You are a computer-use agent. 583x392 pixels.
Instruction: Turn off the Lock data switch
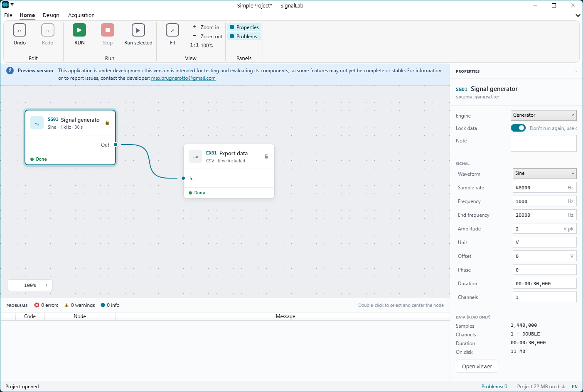click(518, 128)
